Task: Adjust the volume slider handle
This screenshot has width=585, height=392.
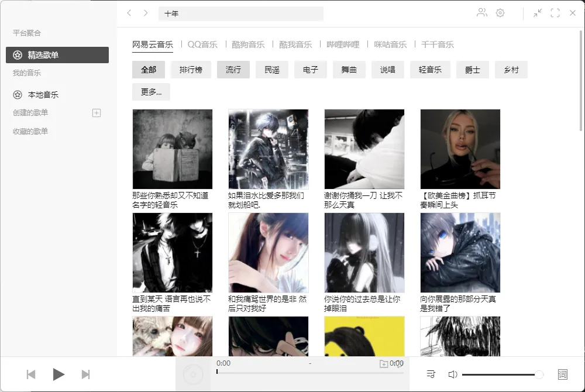Action: [x=539, y=374]
